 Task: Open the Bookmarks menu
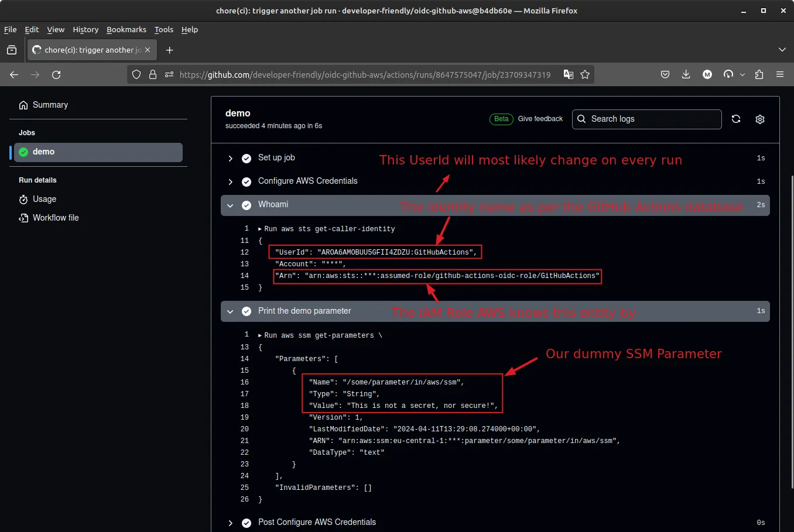(126, 29)
